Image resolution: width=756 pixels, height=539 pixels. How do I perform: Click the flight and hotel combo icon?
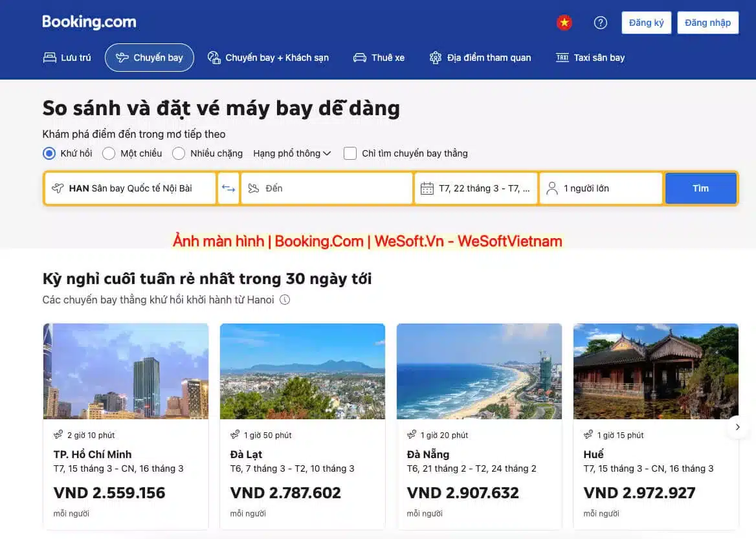pos(214,58)
